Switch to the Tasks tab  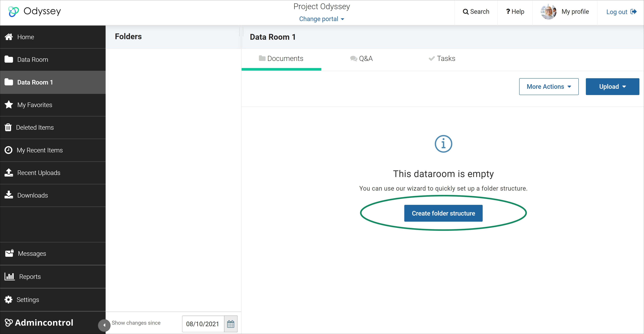click(x=442, y=58)
